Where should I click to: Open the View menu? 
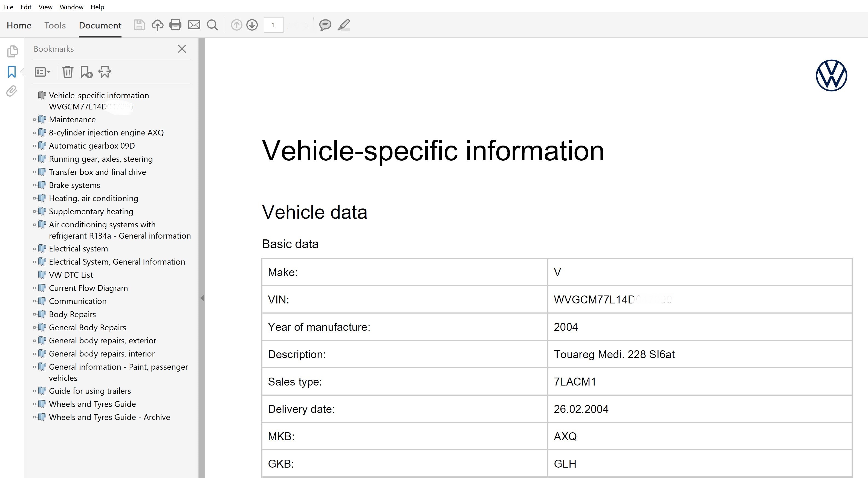tap(45, 7)
